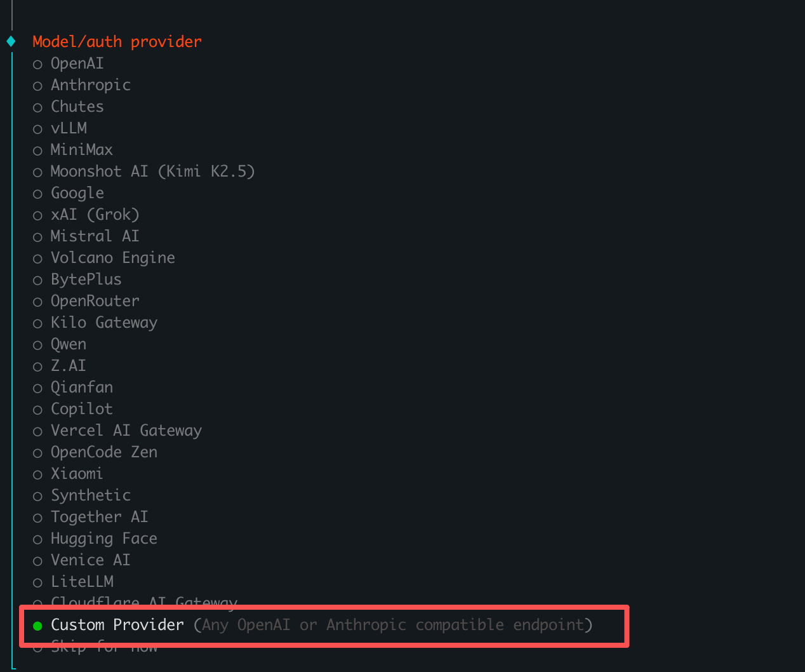Screen dimensions: 805x672
Task: Select the Hugging Face provider
Action: click(103, 539)
